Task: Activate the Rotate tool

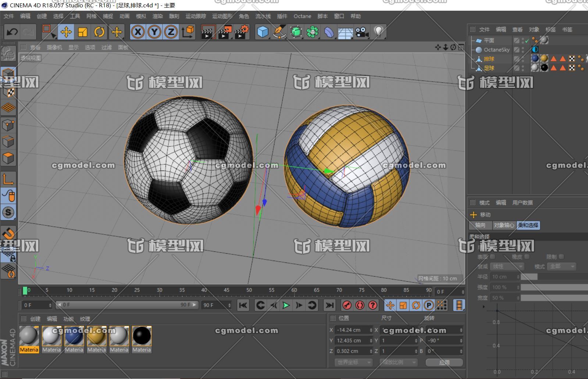Action: coord(99,32)
